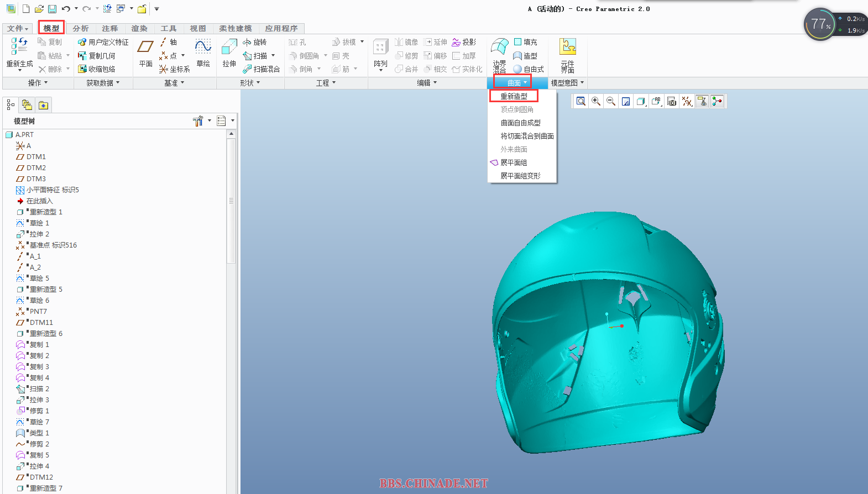The height and width of the screenshot is (494, 868).
Task: Start a 草绘 sketch
Action: click(x=203, y=54)
